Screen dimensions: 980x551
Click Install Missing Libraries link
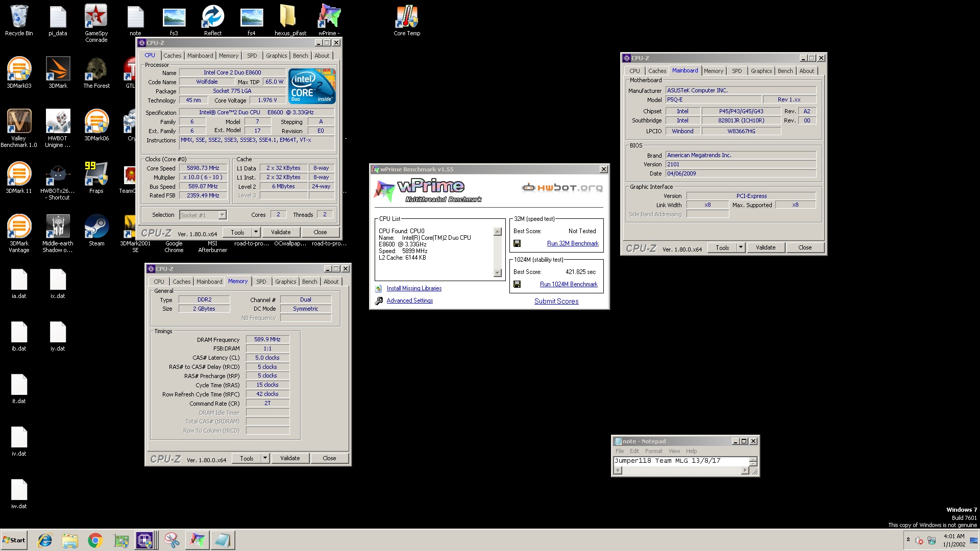pos(414,288)
